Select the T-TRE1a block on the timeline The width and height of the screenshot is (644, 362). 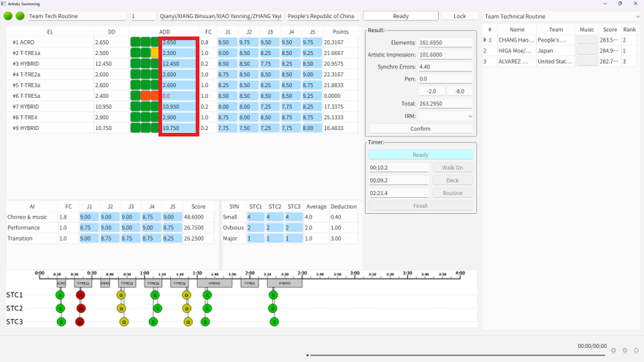tap(83, 283)
